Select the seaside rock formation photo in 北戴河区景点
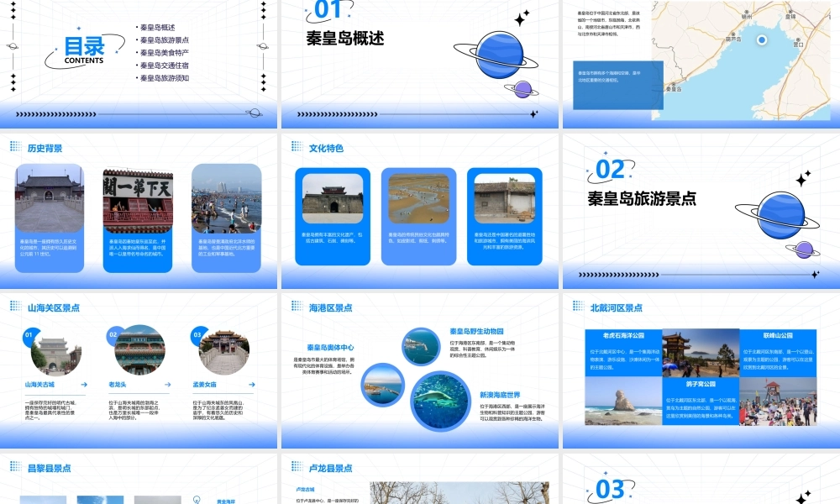 tap(623, 402)
